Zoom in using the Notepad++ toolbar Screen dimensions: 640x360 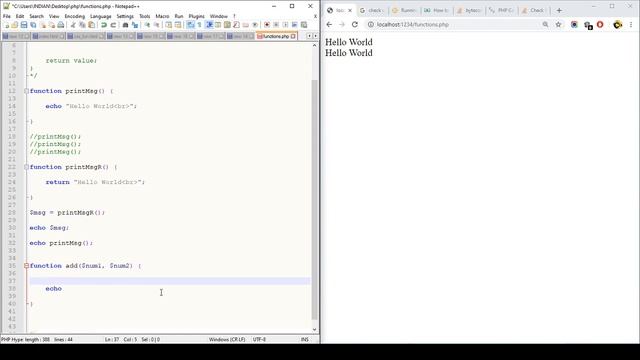pos(147,25)
